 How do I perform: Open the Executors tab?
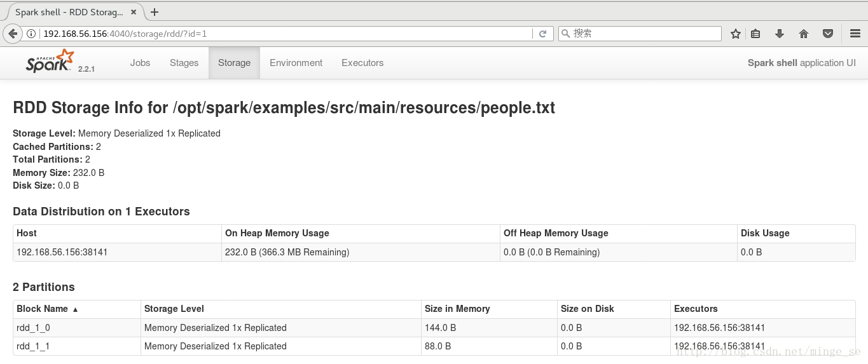[362, 63]
